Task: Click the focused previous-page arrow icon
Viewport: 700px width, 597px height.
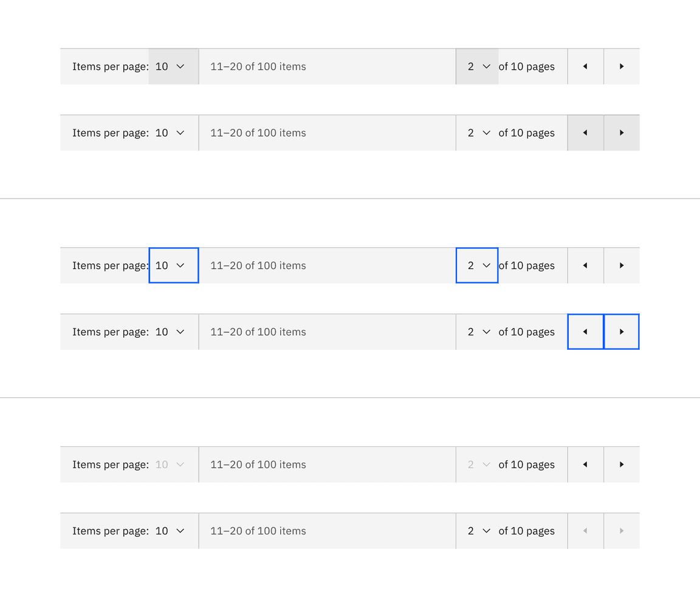Action: (x=585, y=332)
